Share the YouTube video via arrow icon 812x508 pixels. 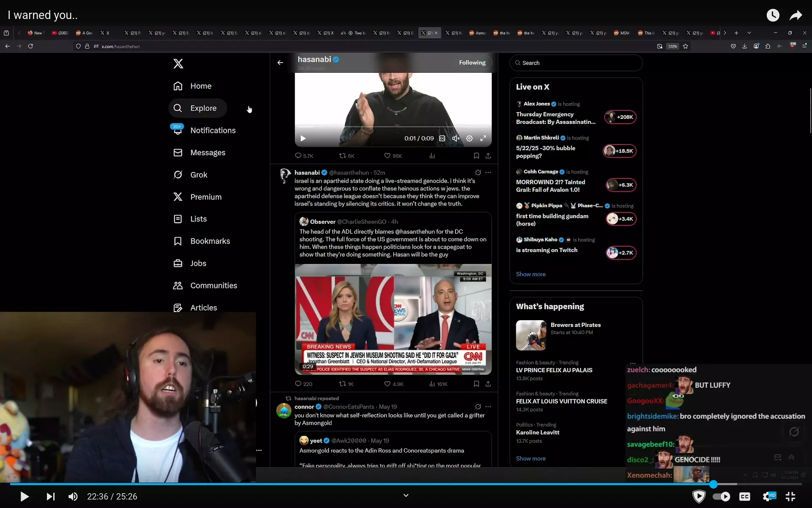coord(796,15)
